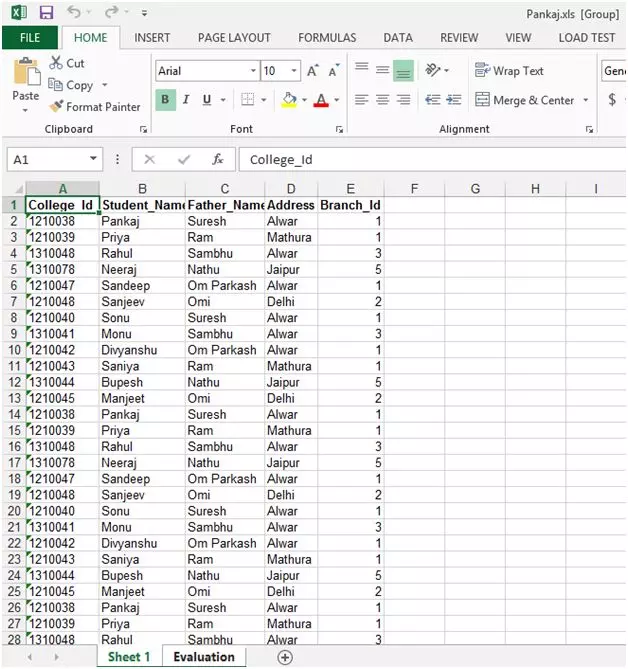
Task: Click the Cut scissors button
Action: 67,63
